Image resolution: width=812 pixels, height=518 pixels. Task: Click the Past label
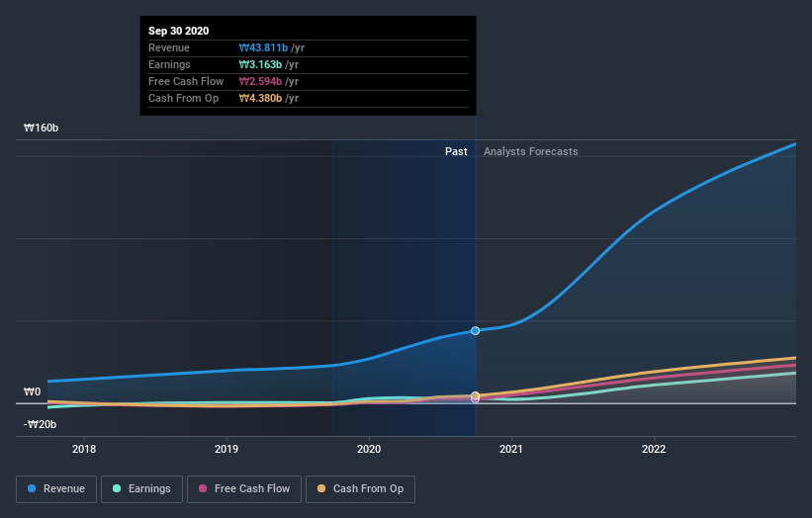pyautogui.click(x=456, y=151)
